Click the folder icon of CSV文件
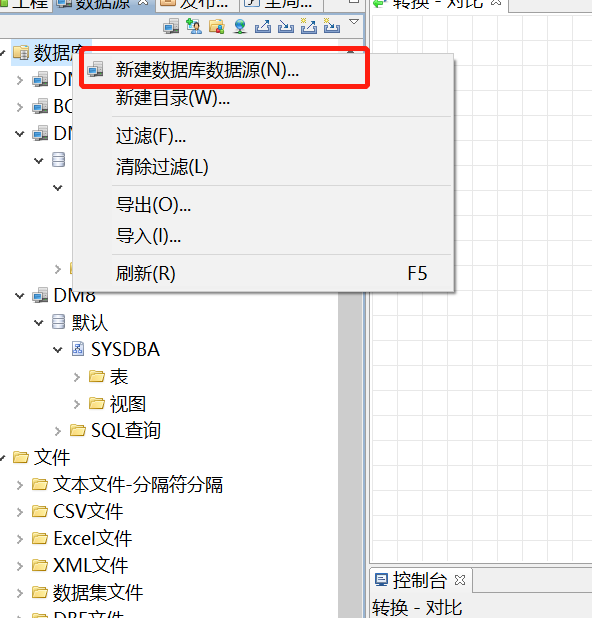 40,511
